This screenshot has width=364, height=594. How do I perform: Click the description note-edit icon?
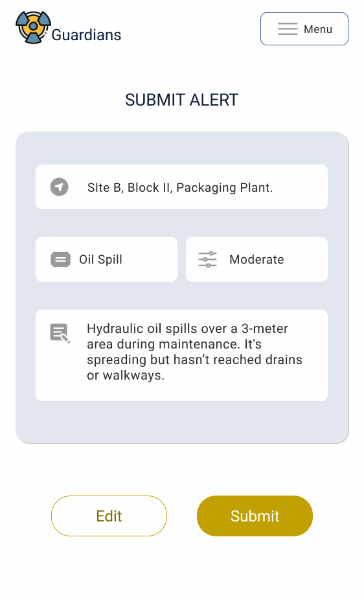point(60,333)
